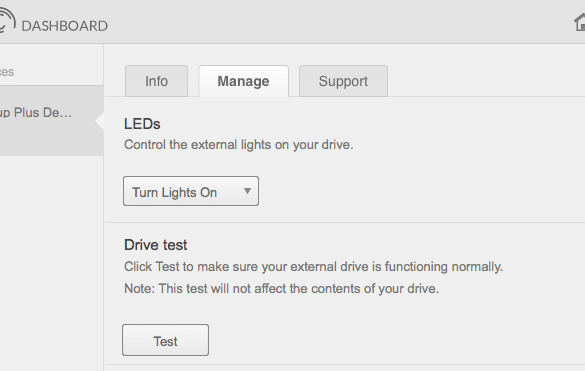Click the note about drive contents
Screen dimensions: 585x371
tap(281, 289)
